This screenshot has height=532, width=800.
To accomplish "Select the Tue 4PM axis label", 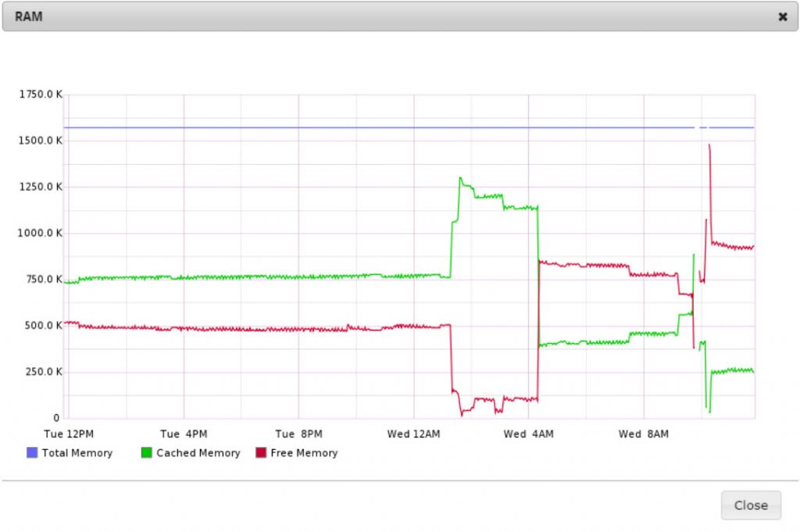I will 184,434.
